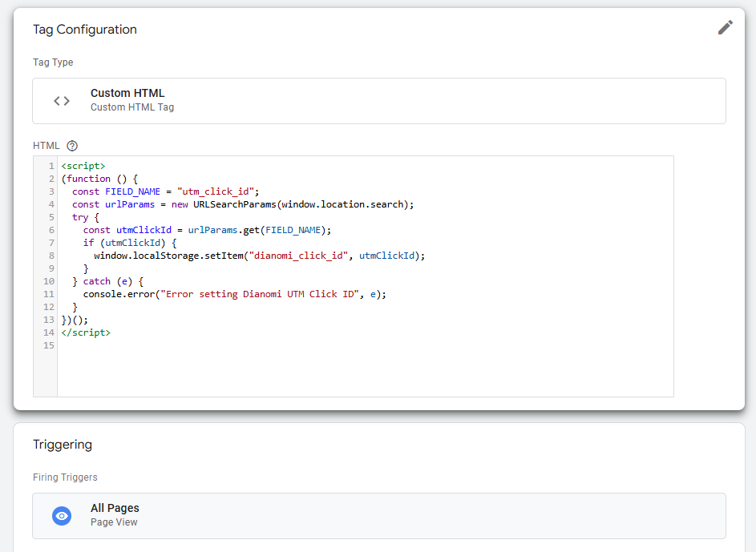This screenshot has width=756, height=552.
Task: Click the catch keyword on line 10
Action: [96, 281]
